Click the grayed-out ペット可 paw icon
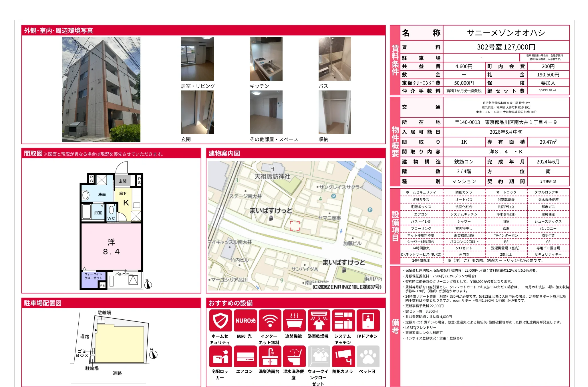This screenshot has height=387, width=588. click(x=368, y=356)
